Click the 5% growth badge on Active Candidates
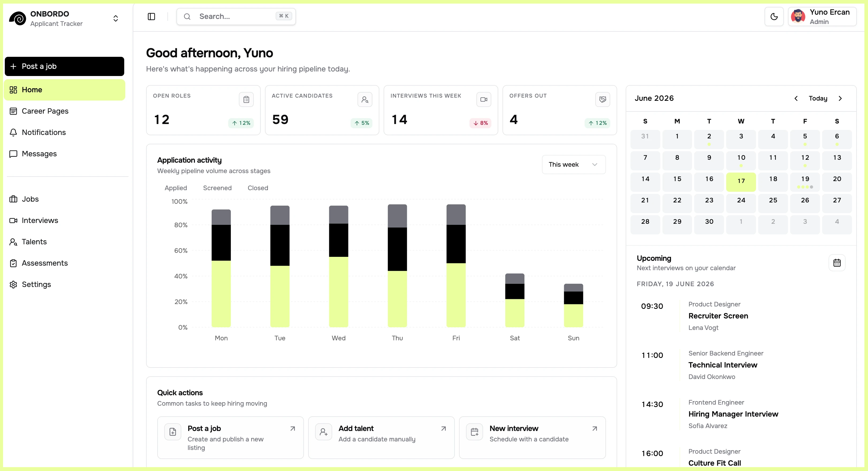This screenshot has width=868, height=471. tap(361, 123)
